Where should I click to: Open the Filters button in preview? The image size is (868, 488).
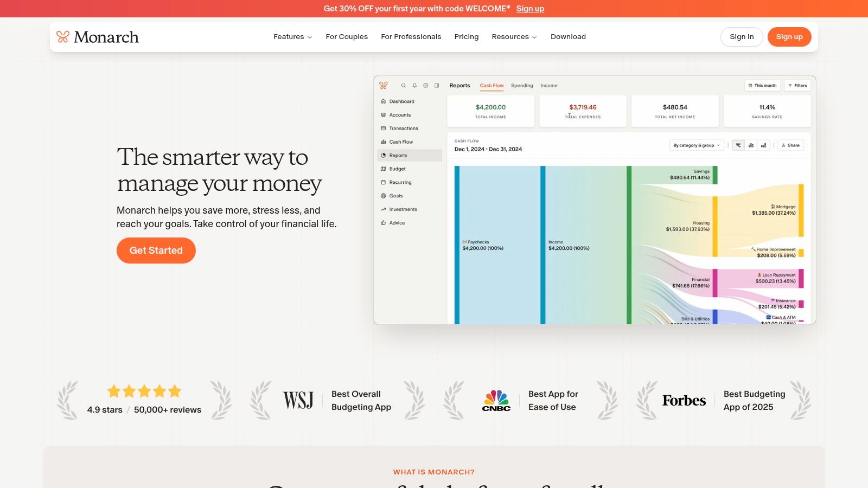click(797, 86)
